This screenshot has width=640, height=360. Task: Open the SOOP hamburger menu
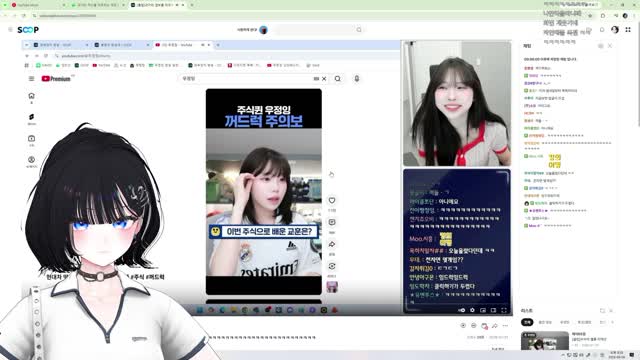coord(10,29)
